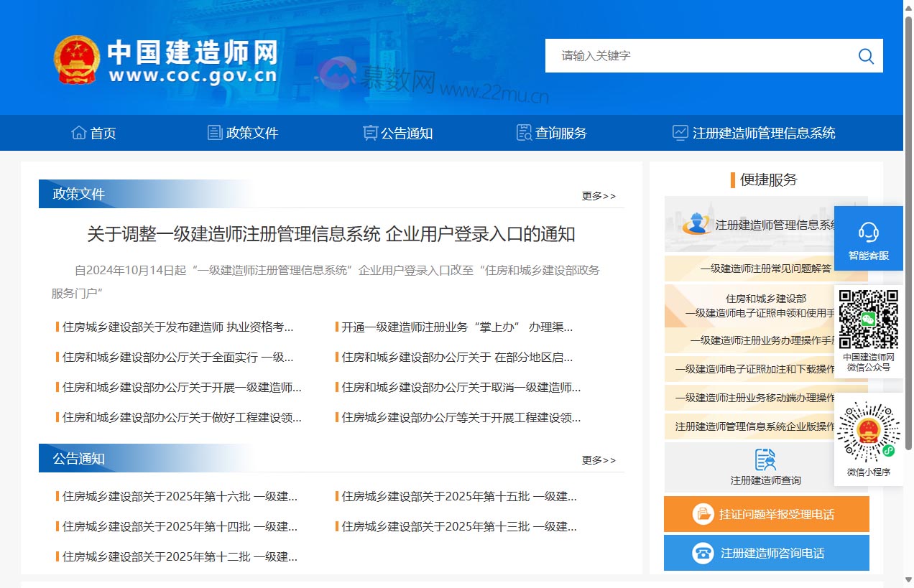Click 更多>> next to 政策文件

(599, 195)
